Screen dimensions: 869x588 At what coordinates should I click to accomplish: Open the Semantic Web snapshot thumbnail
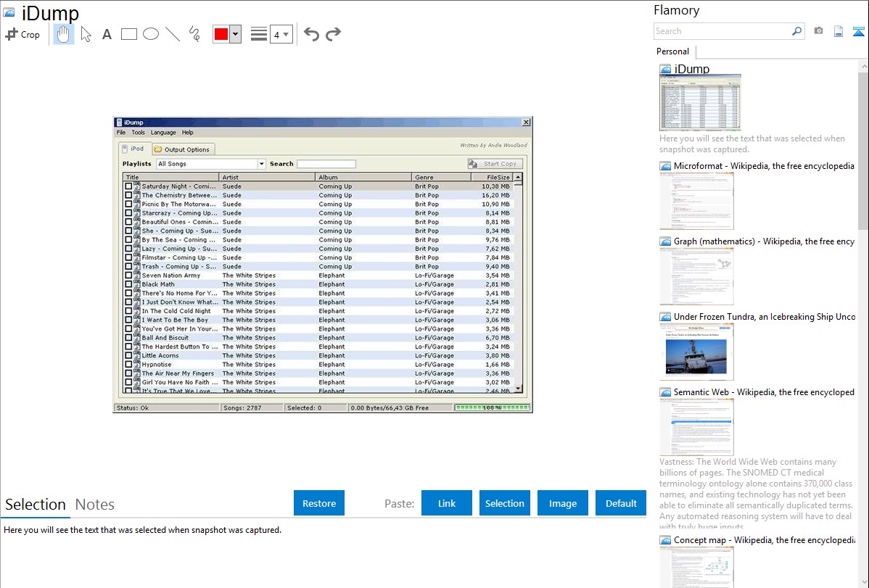click(696, 427)
